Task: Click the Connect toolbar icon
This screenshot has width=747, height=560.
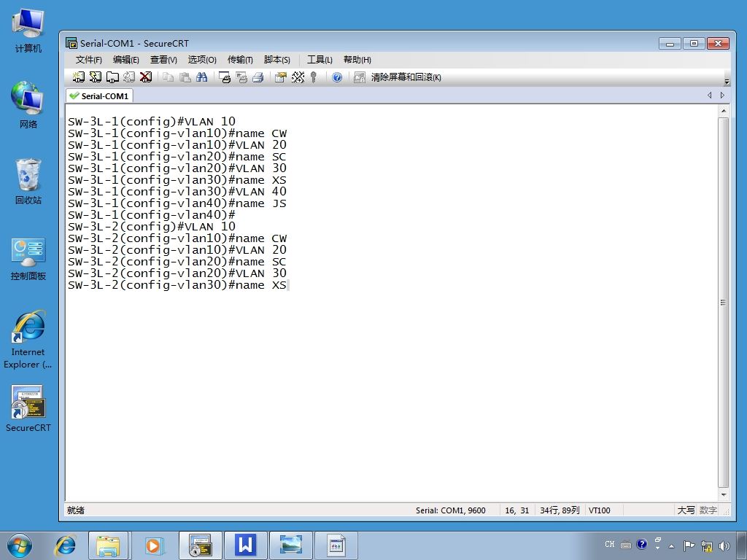Action: 79,77
